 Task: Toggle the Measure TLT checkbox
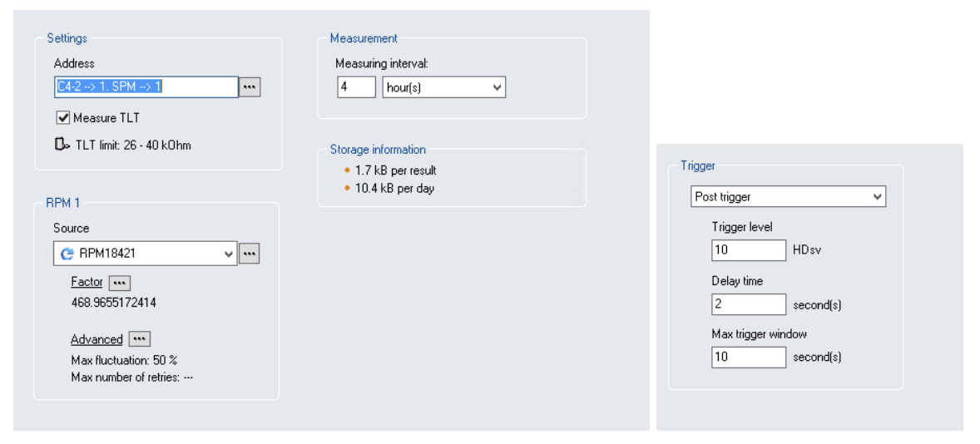(x=62, y=118)
